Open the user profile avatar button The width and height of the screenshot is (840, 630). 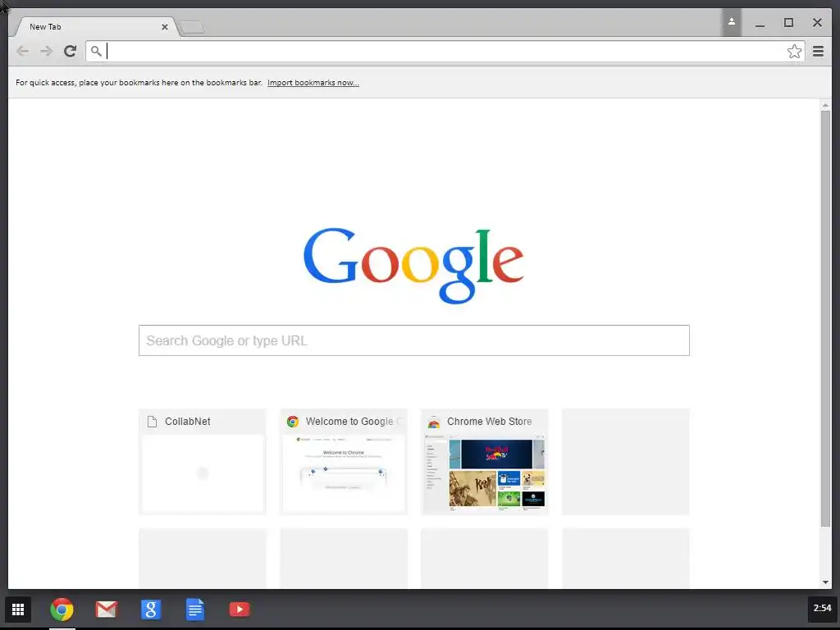731,22
